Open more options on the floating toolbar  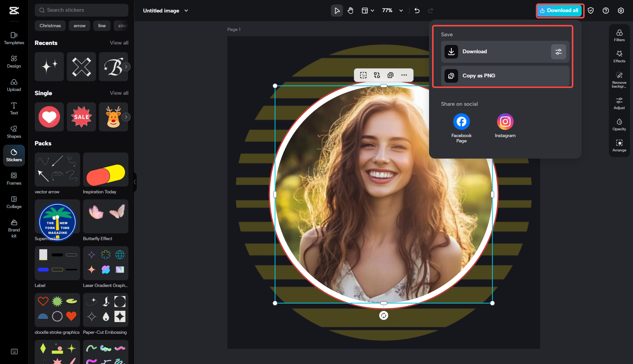404,75
